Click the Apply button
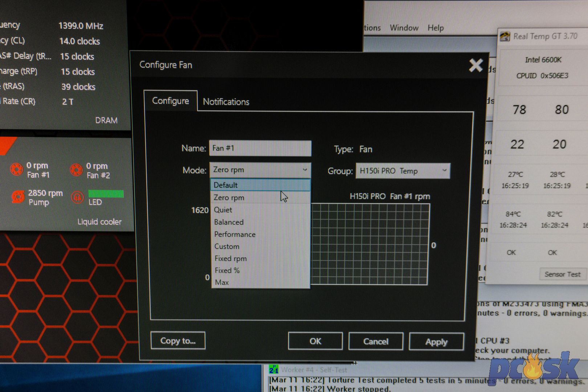 pyautogui.click(x=436, y=342)
